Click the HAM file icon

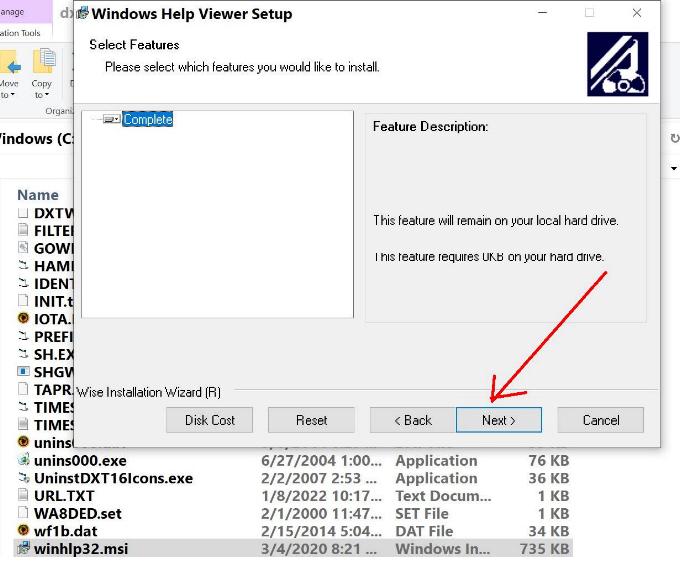coord(23,265)
